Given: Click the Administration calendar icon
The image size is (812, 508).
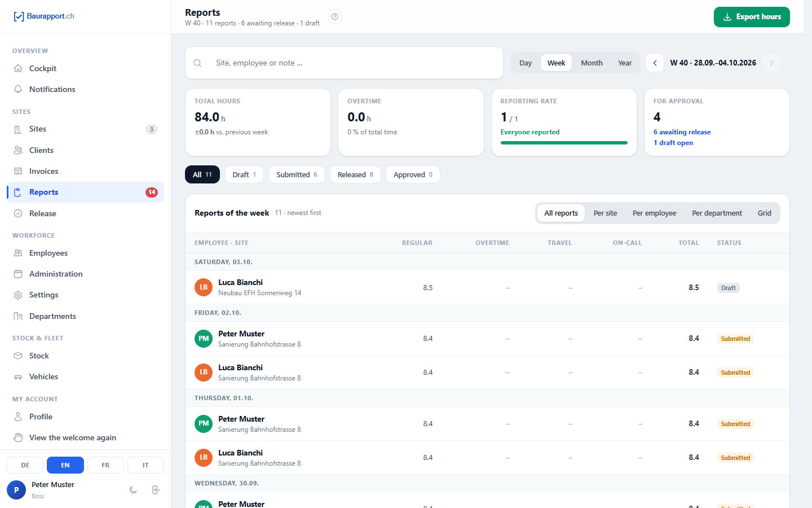Looking at the screenshot, I should (x=18, y=274).
